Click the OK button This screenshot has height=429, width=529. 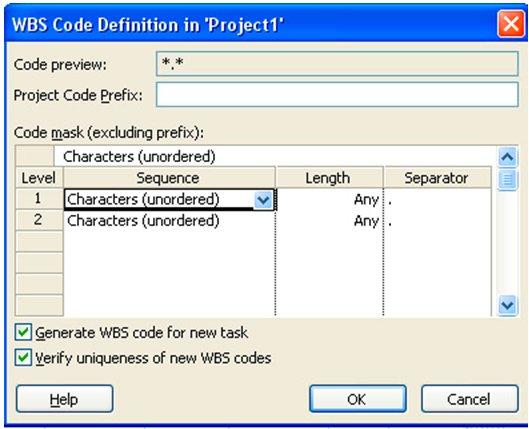358,399
